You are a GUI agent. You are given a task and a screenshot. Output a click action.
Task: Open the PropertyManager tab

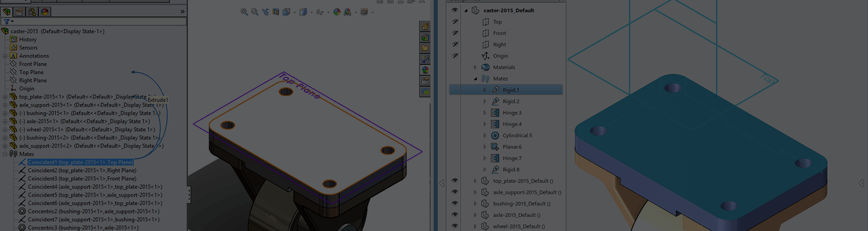19,12
